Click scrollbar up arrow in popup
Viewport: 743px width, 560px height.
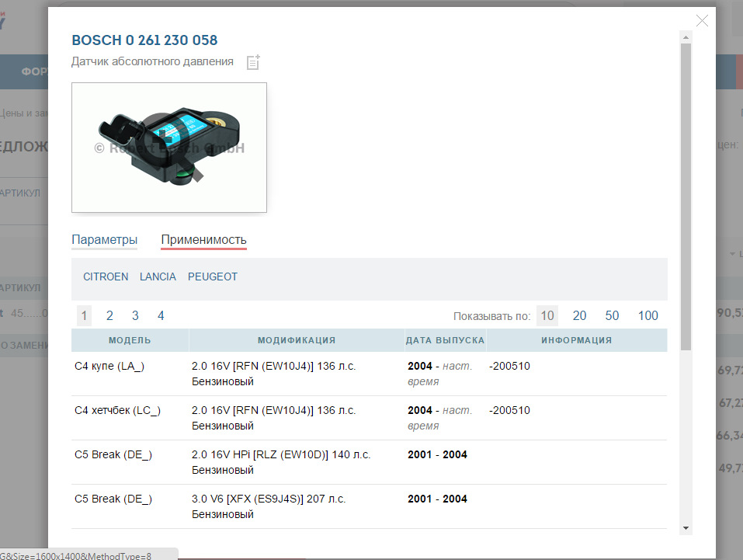[686, 37]
